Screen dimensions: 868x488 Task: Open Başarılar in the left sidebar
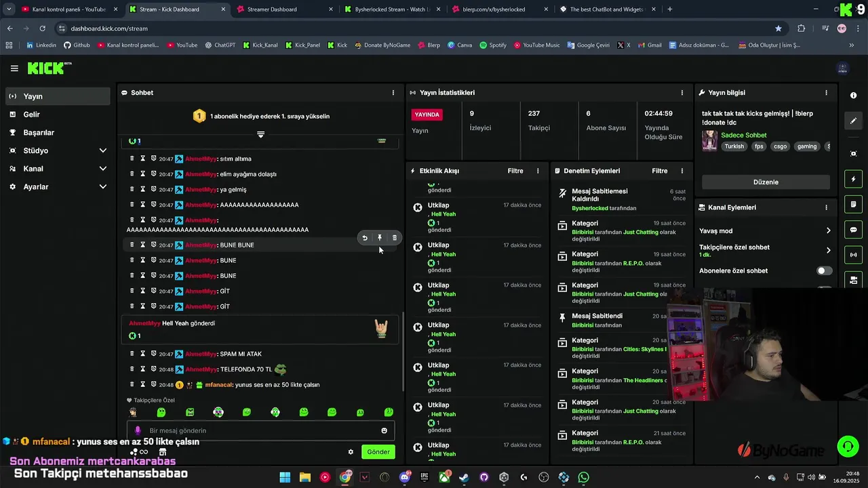[58, 132]
